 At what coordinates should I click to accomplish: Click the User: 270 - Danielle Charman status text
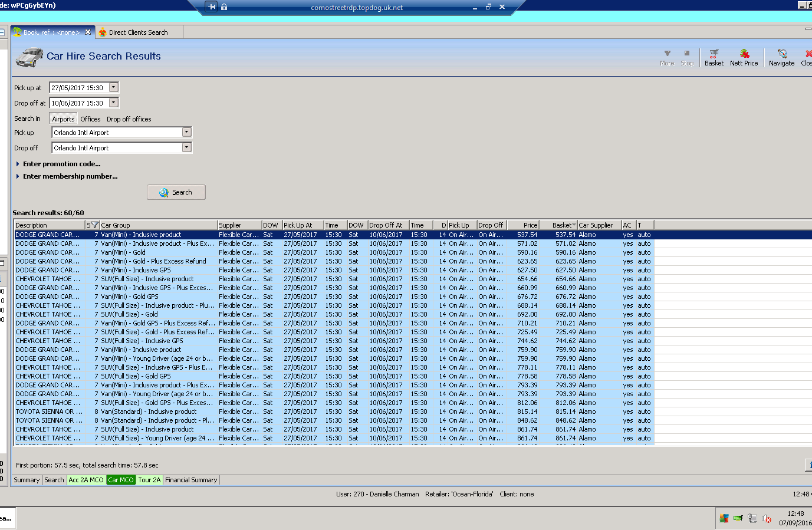click(377, 494)
